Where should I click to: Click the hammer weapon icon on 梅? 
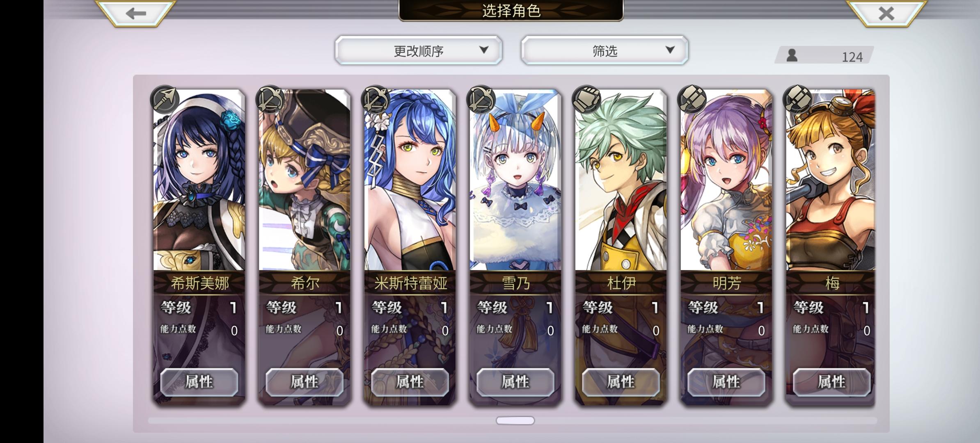click(x=797, y=100)
